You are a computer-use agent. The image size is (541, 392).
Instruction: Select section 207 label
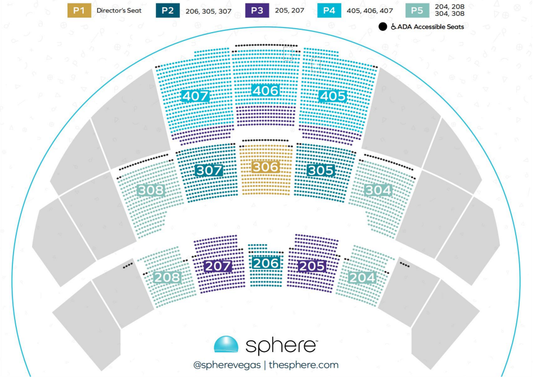218,266
